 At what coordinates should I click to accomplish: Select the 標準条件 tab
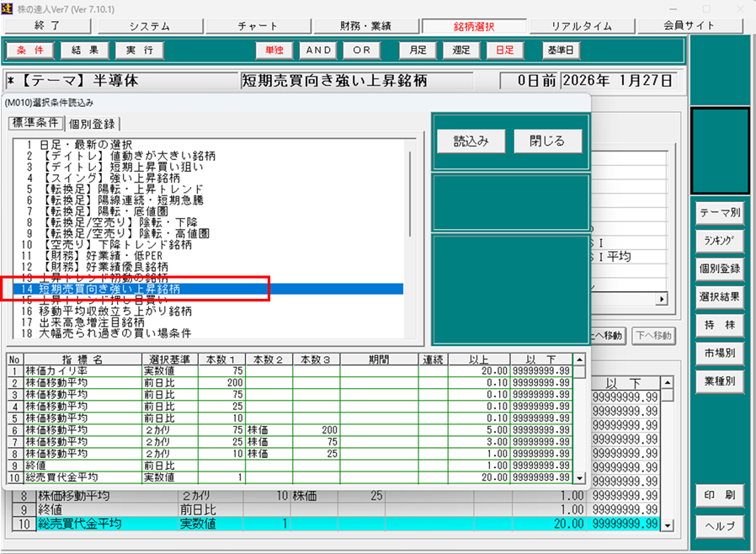click(35, 123)
